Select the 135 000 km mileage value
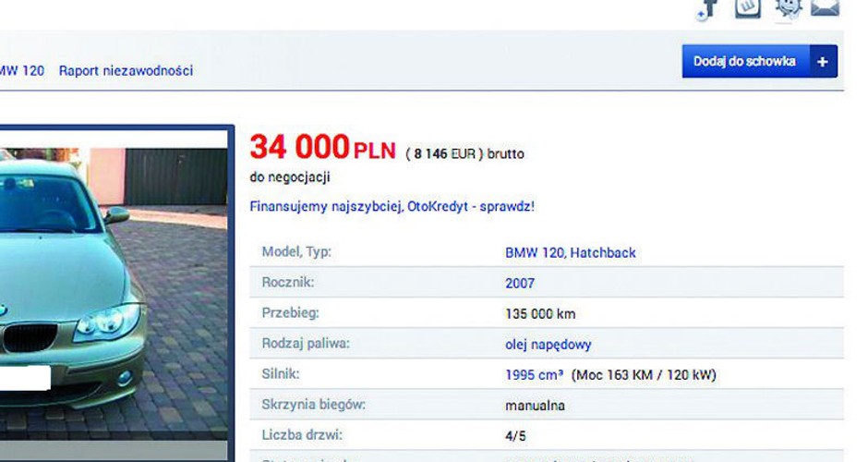 540,314
